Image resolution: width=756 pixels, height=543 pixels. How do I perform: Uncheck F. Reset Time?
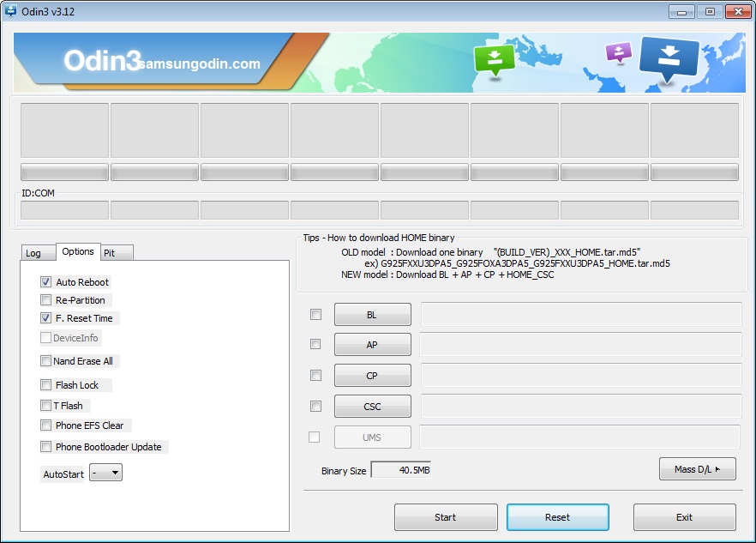point(45,318)
